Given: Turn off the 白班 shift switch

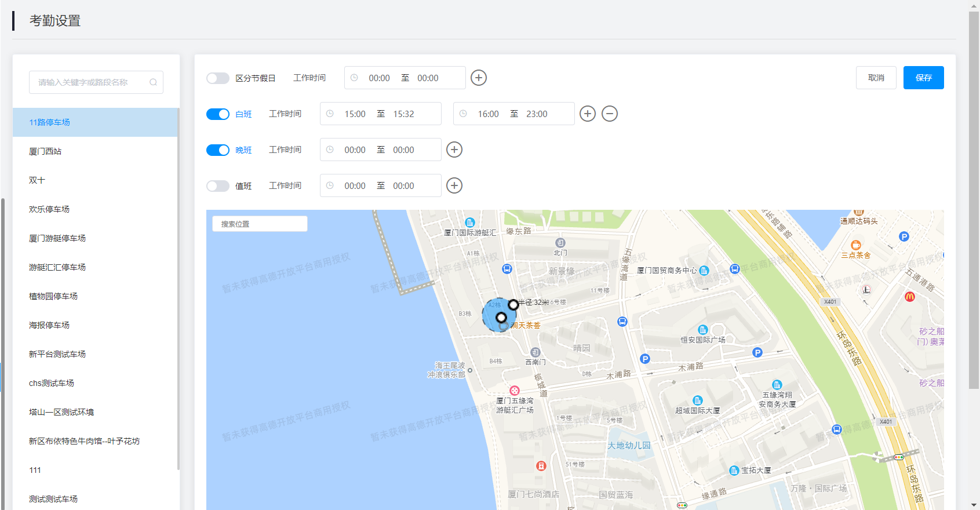Looking at the screenshot, I should click(218, 114).
